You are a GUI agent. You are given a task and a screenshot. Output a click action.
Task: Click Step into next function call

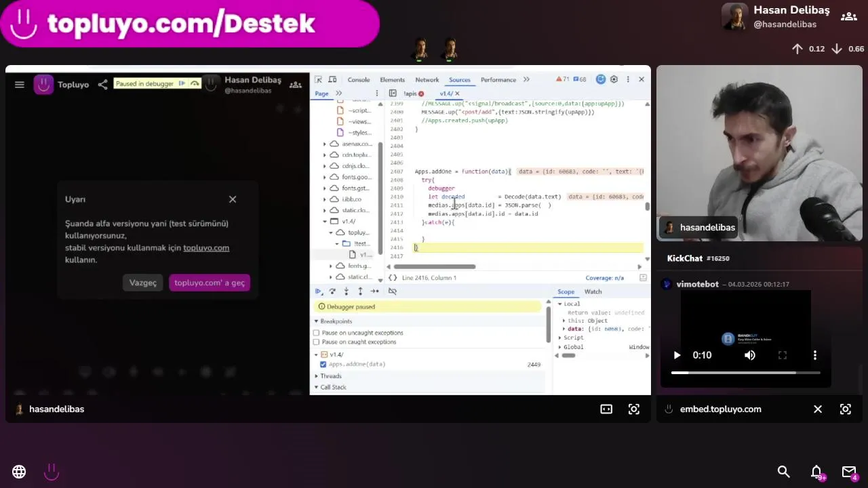pyautogui.click(x=347, y=291)
